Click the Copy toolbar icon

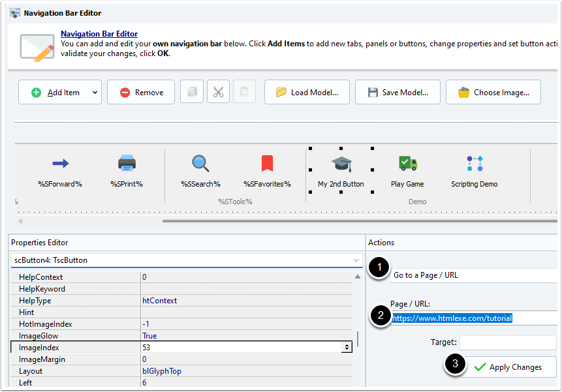click(192, 92)
